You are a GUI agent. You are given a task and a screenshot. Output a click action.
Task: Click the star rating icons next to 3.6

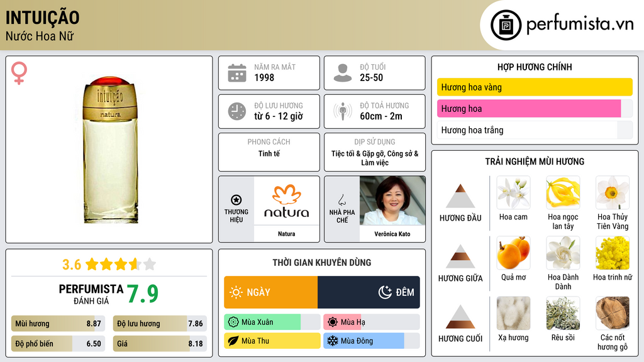point(121,264)
